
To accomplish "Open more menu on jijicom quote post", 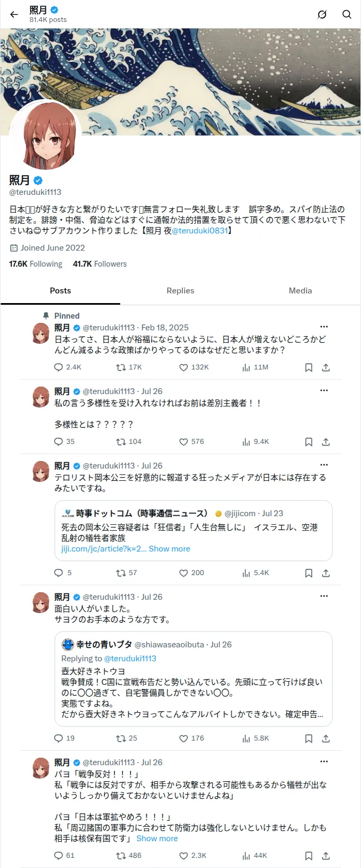I will (324, 465).
